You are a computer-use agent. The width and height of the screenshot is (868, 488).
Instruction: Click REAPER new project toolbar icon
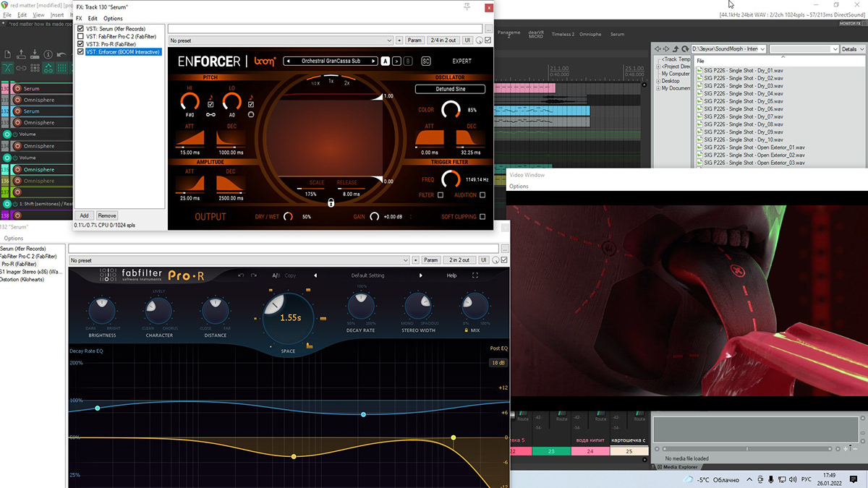8,54
